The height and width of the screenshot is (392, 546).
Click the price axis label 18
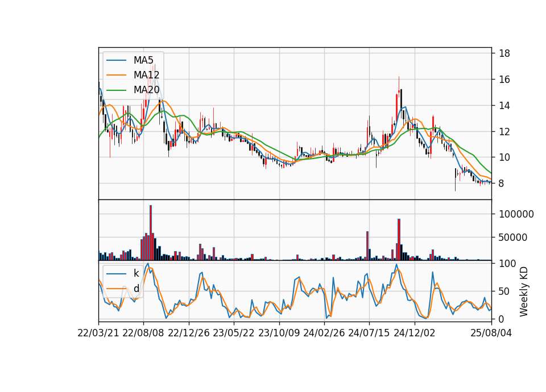504,53
